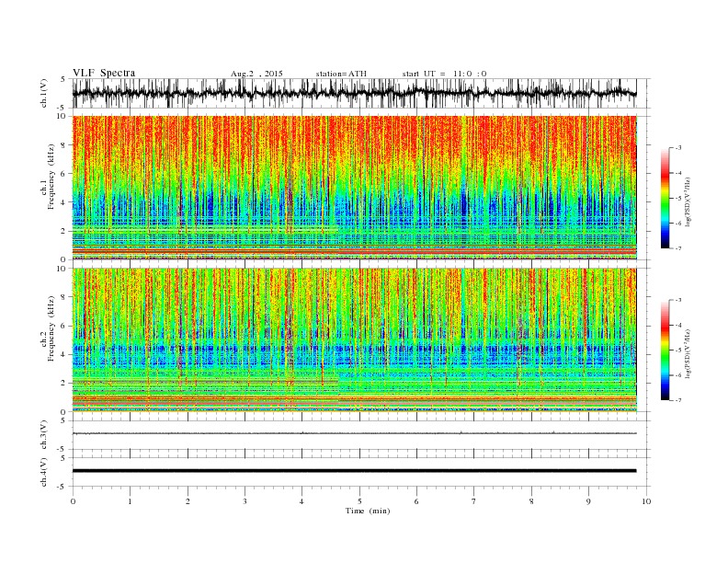
Task: Click the "-7" label on ch.1 colorbar
Action: coord(678,248)
